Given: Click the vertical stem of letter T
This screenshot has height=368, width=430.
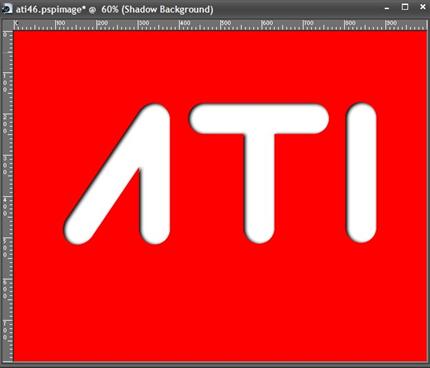Looking at the screenshot, I should tap(259, 187).
